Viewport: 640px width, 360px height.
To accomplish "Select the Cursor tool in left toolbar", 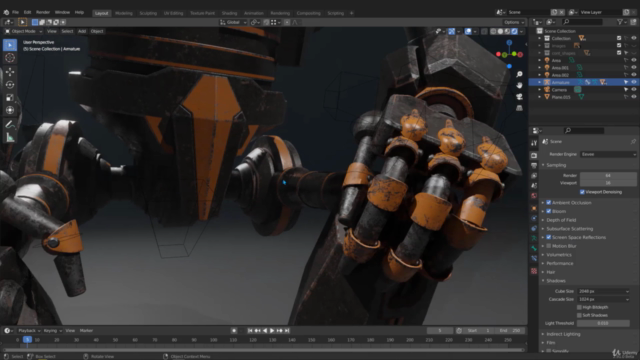I will pyautogui.click(x=10, y=58).
